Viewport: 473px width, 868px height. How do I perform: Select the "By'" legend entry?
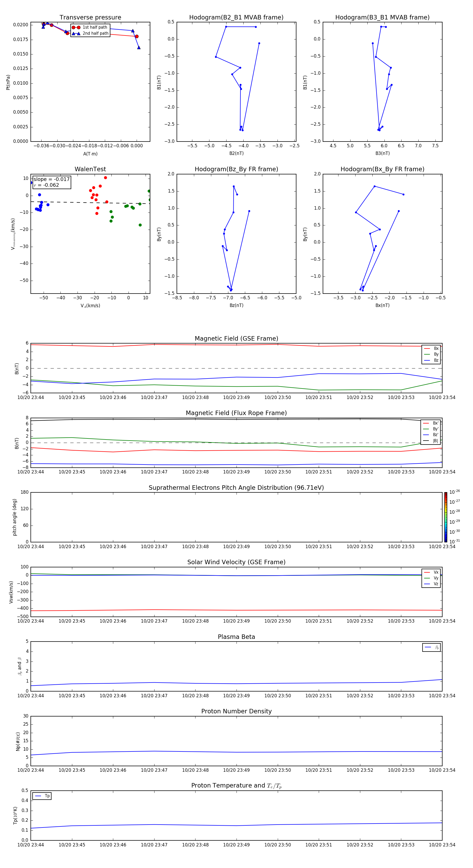click(431, 429)
